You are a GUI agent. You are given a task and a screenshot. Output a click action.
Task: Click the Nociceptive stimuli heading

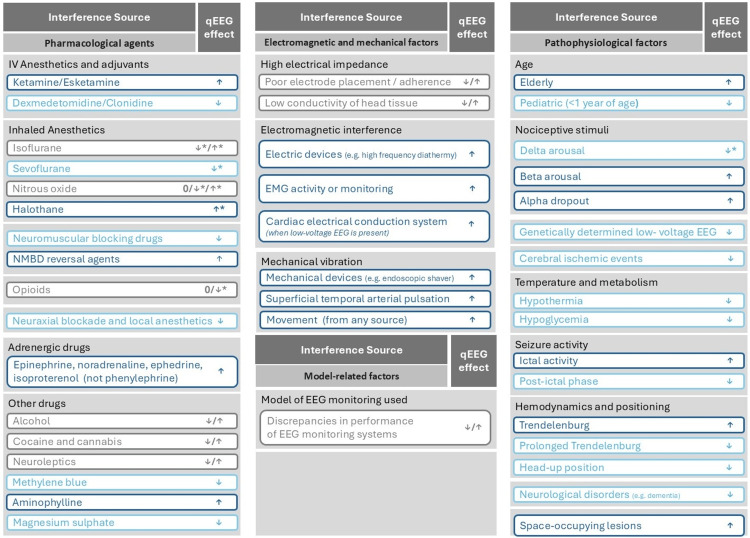pyautogui.click(x=562, y=130)
